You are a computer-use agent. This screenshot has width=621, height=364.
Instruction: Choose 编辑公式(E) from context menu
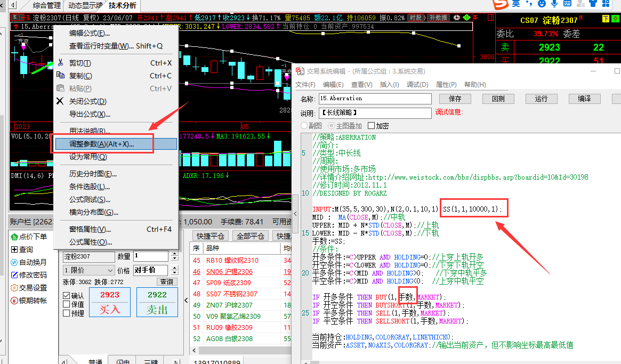click(x=116, y=33)
